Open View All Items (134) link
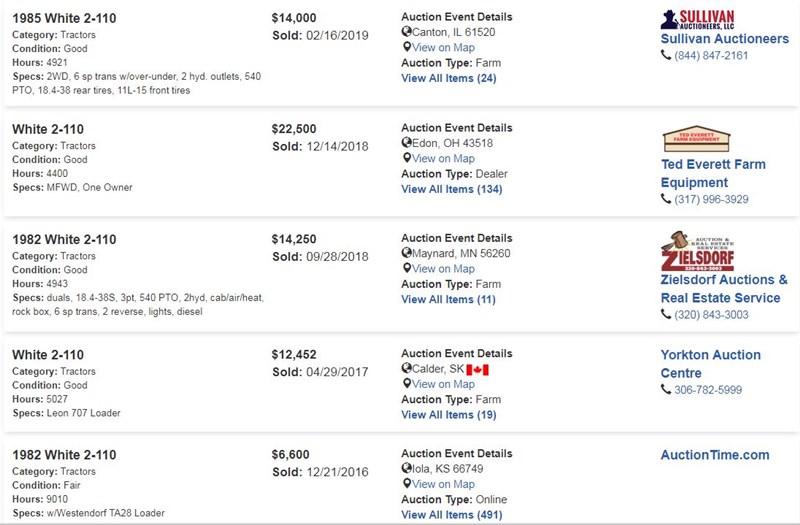800x525 pixels. [x=452, y=189]
